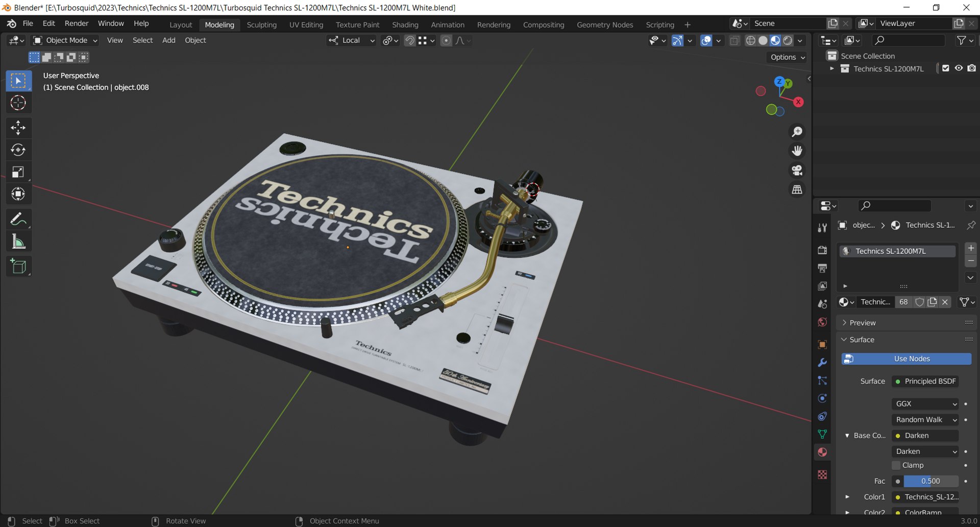Open the Render properties tab
The image size is (980, 527).
point(822,250)
